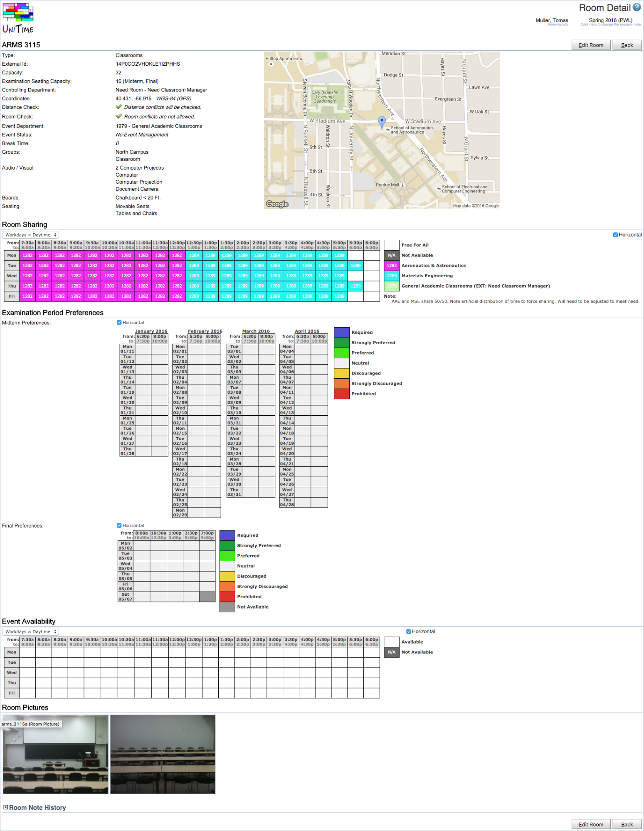The width and height of the screenshot is (644, 831).
Task: Open second room picture thumbnail
Action: [x=163, y=754]
